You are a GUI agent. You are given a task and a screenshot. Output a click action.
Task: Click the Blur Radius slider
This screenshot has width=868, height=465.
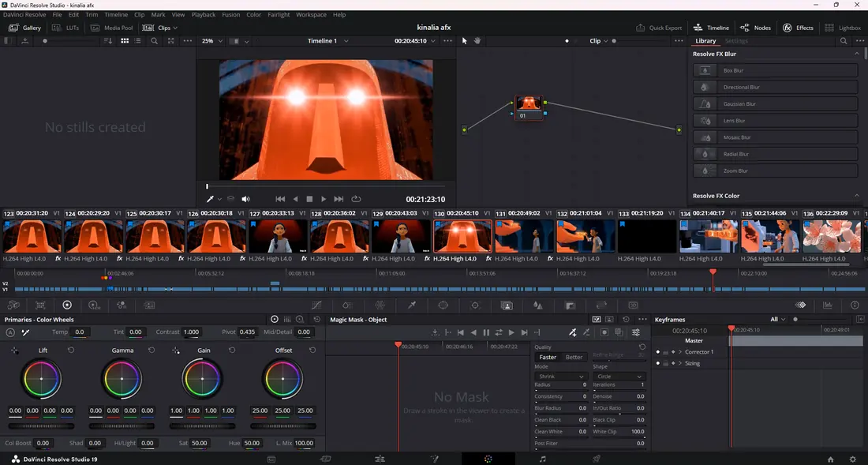coord(560,412)
